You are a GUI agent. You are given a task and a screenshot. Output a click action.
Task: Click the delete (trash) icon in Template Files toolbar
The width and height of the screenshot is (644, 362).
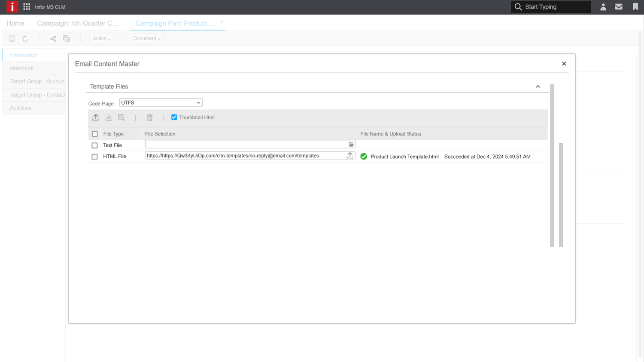(149, 117)
